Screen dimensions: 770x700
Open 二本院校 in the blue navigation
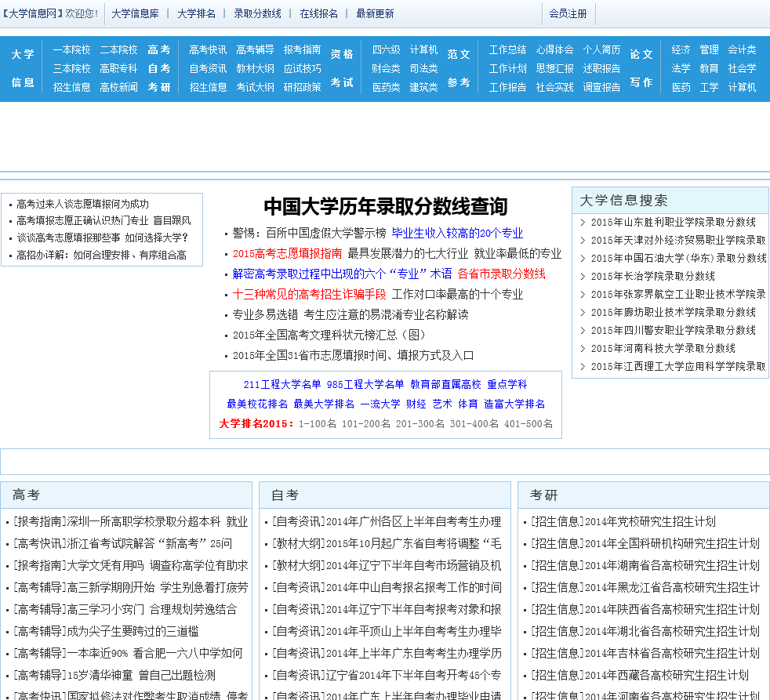pyautogui.click(x=119, y=49)
